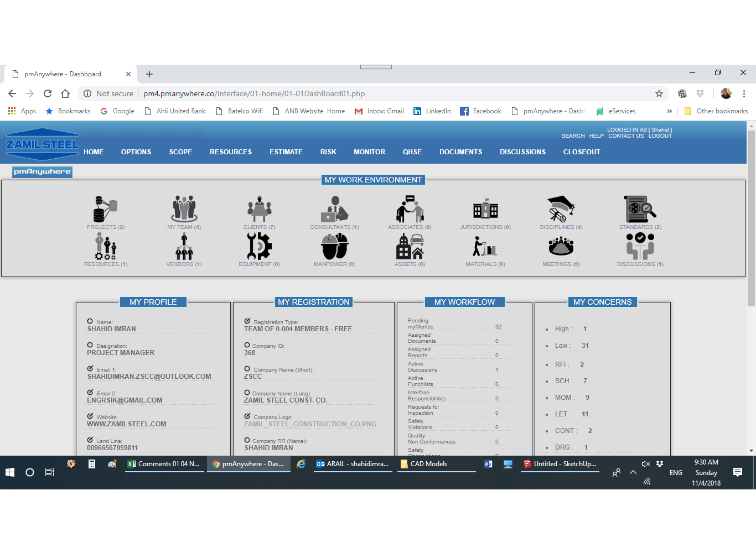Select the radio button beside Name
Screen dimensions: 756x553
(90, 321)
